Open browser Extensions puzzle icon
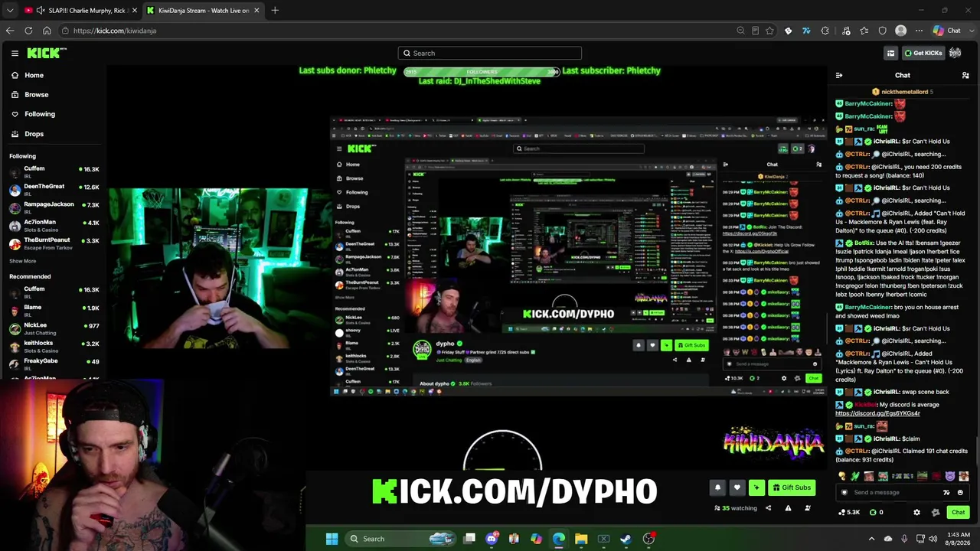 coord(825,31)
